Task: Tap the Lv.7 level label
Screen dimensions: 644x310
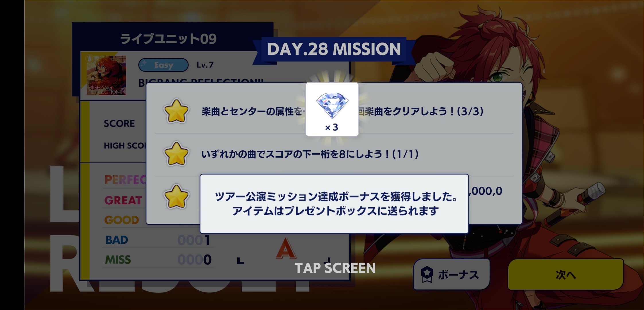Action: coord(205,65)
